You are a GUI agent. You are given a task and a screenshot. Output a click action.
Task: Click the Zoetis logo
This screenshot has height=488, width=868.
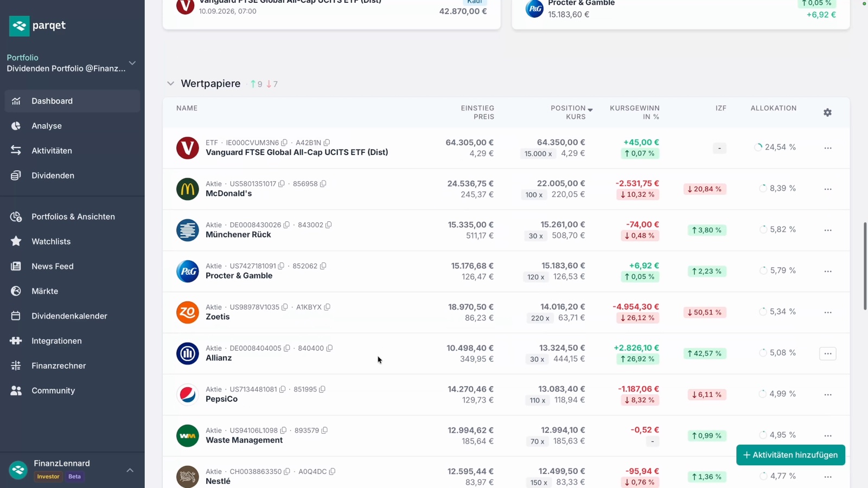coord(188,312)
